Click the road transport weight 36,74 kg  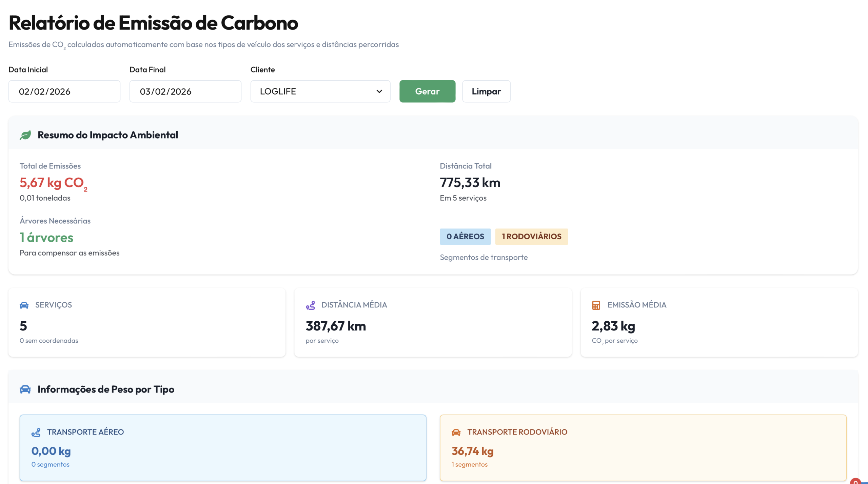click(472, 451)
